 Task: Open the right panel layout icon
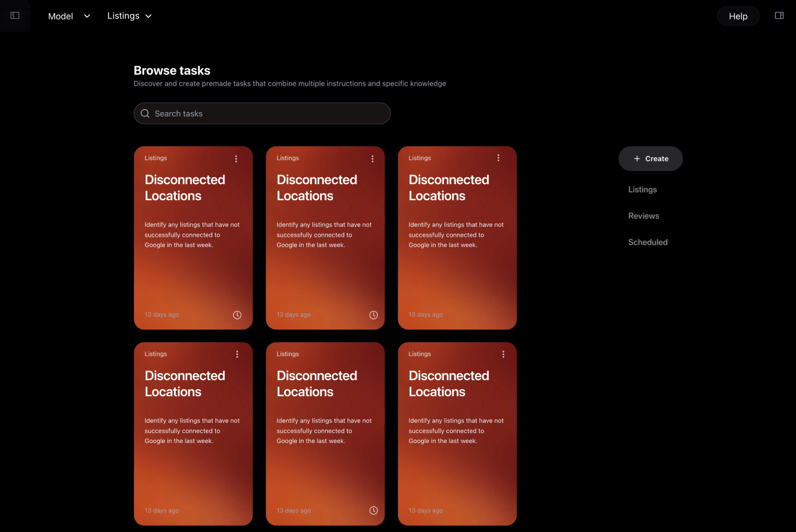click(x=780, y=16)
